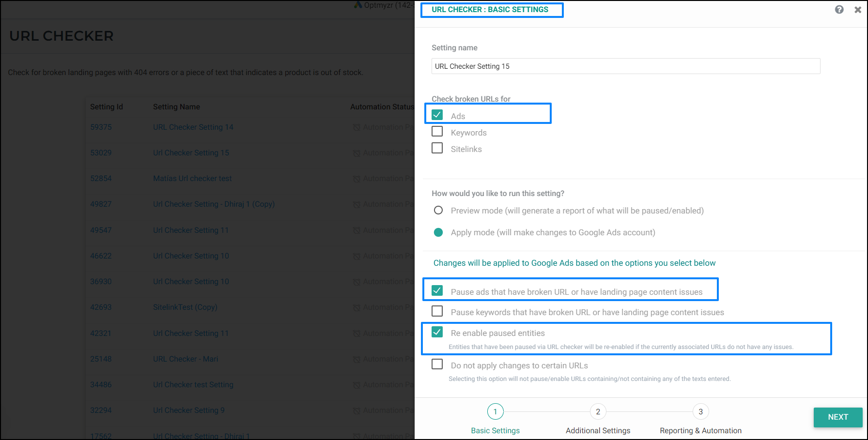Viewport: 868px width, 440px height.
Task: Go to step 1 Basic Settings
Action: (x=495, y=411)
